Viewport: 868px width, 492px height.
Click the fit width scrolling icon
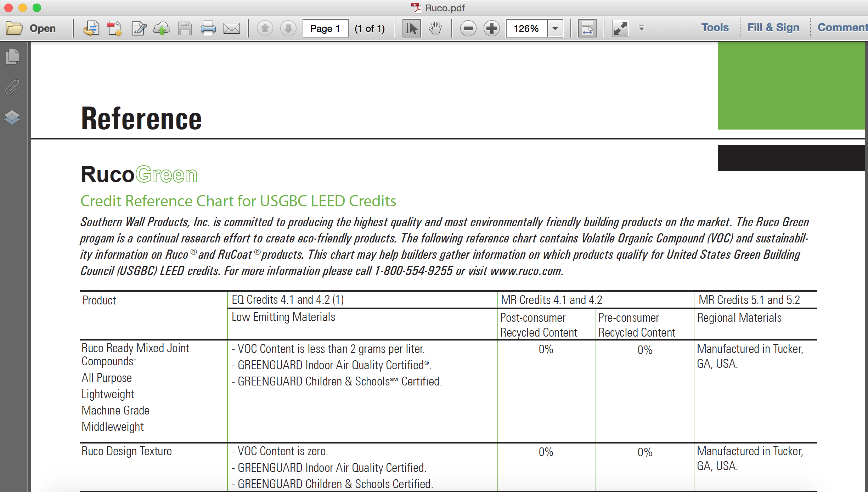(x=587, y=28)
